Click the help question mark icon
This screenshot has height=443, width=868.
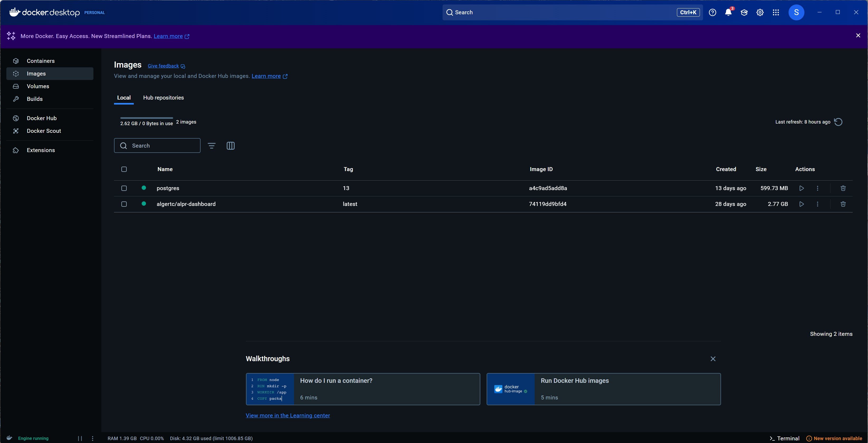(x=712, y=12)
